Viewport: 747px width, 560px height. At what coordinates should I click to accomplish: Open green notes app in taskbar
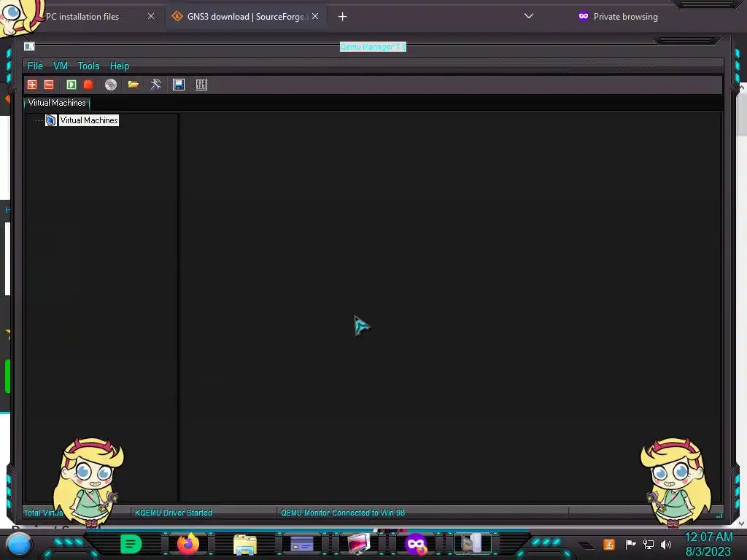pos(131,544)
